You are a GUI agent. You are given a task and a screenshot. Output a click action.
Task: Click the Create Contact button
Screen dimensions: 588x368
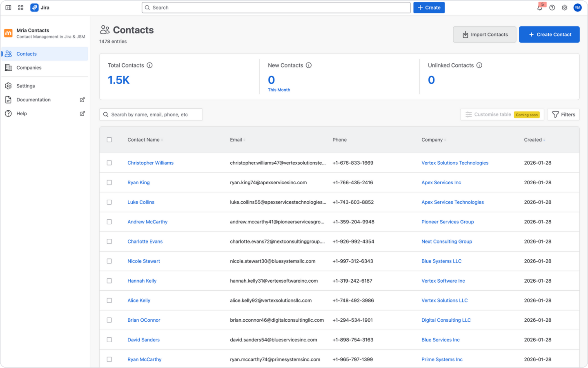pos(549,34)
